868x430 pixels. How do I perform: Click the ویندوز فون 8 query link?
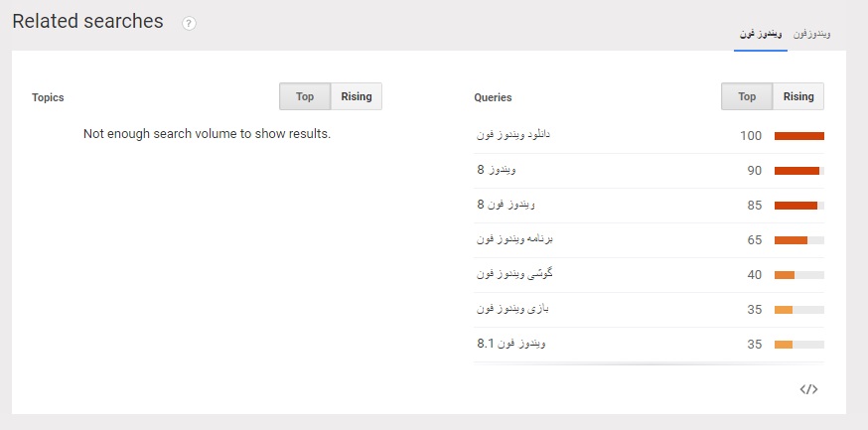506,205
